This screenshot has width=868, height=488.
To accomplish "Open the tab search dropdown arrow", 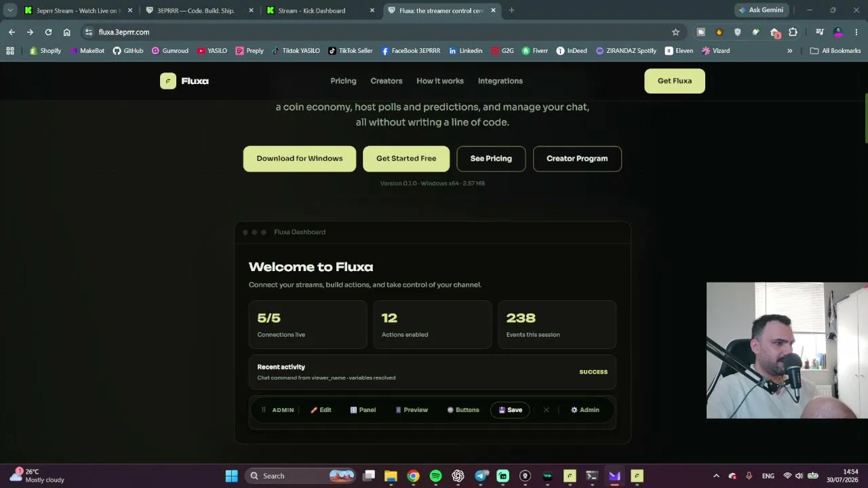I will pos(10,10).
